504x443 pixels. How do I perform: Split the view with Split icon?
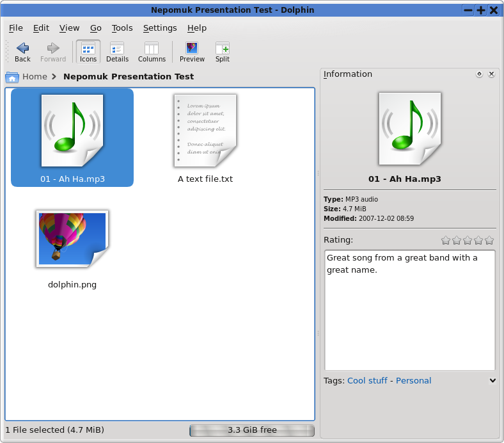222,51
